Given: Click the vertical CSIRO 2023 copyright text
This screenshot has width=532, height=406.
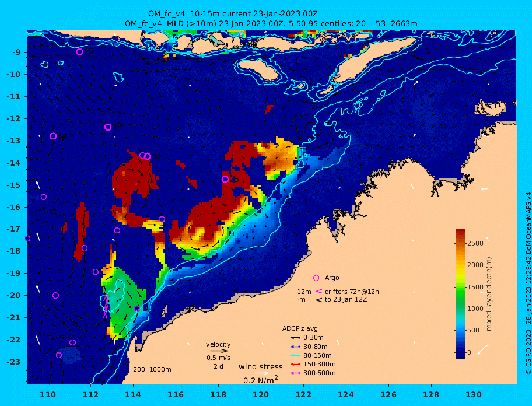Looking at the screenshot, I should [528, 283].
